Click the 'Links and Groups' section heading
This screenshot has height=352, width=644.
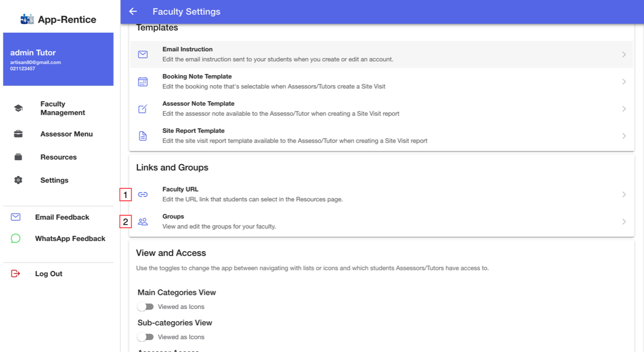tap(172, 167)
